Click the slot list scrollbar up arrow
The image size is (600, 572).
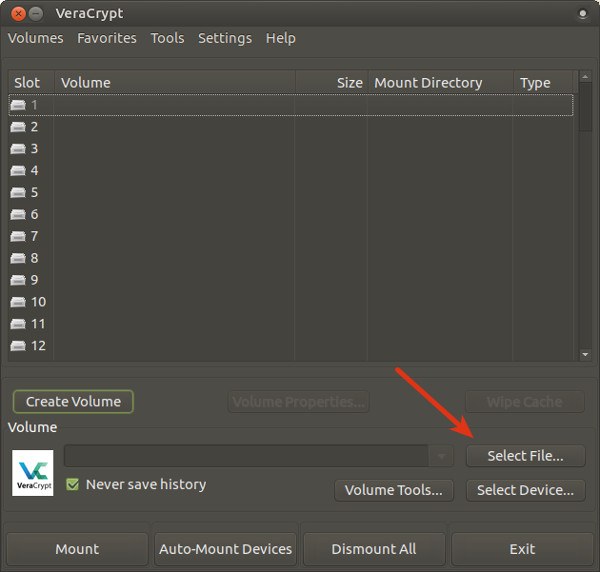tap(585, 77)
